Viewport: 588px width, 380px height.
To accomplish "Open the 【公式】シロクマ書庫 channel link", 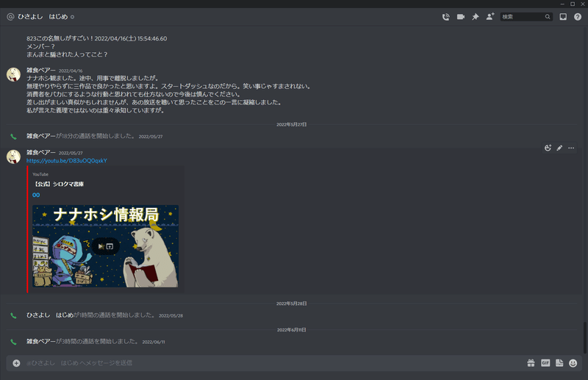I will tap(58, 184).
